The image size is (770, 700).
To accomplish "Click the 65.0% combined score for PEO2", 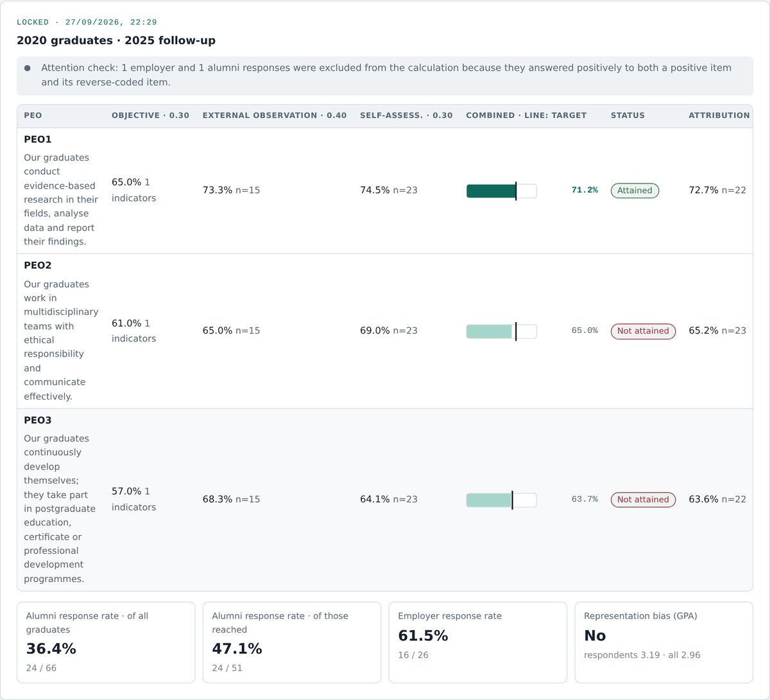I will tap(585, 331).
